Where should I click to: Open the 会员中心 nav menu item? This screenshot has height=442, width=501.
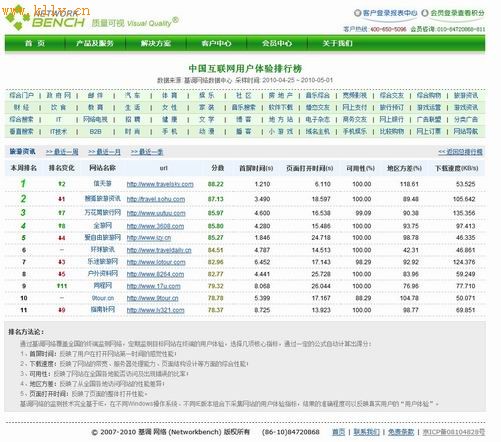(x=277, y=43)
